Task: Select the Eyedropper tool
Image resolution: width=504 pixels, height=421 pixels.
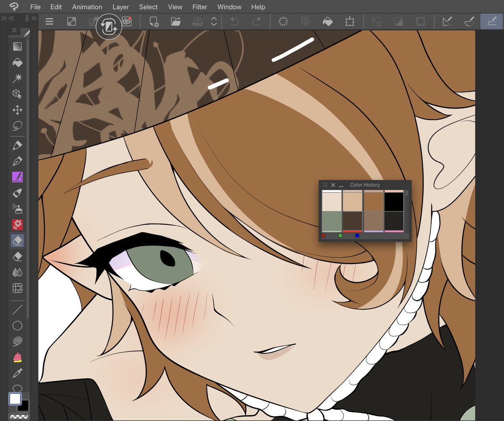Action: point(17,373)
